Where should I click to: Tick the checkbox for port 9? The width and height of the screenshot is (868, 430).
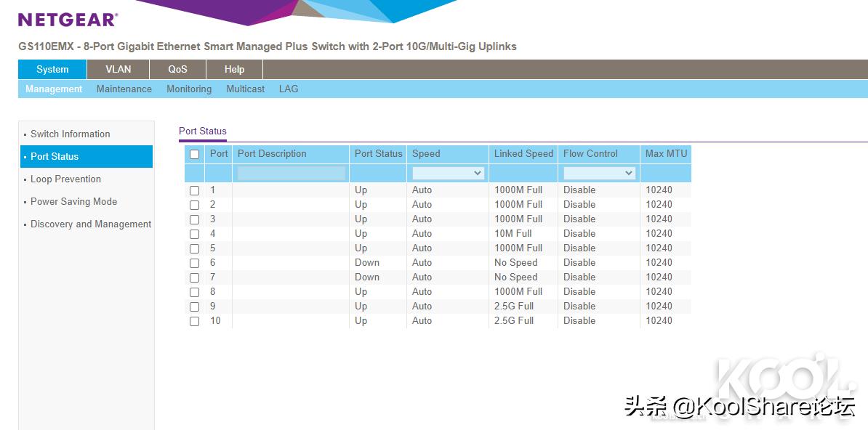pyautogui.click(x=194, y=307)
